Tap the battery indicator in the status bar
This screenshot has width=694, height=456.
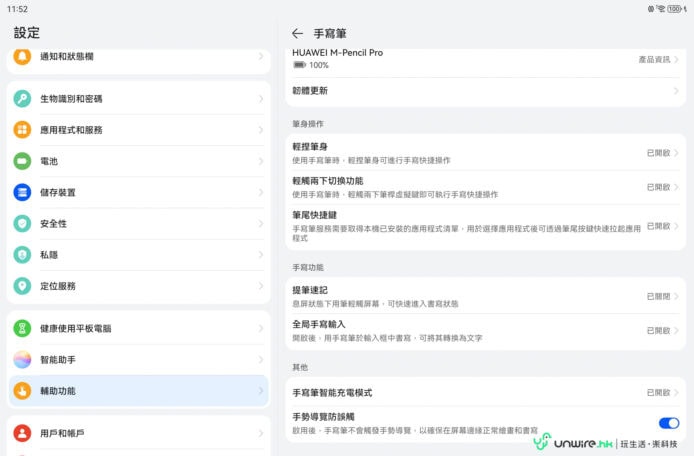point(675,8)
